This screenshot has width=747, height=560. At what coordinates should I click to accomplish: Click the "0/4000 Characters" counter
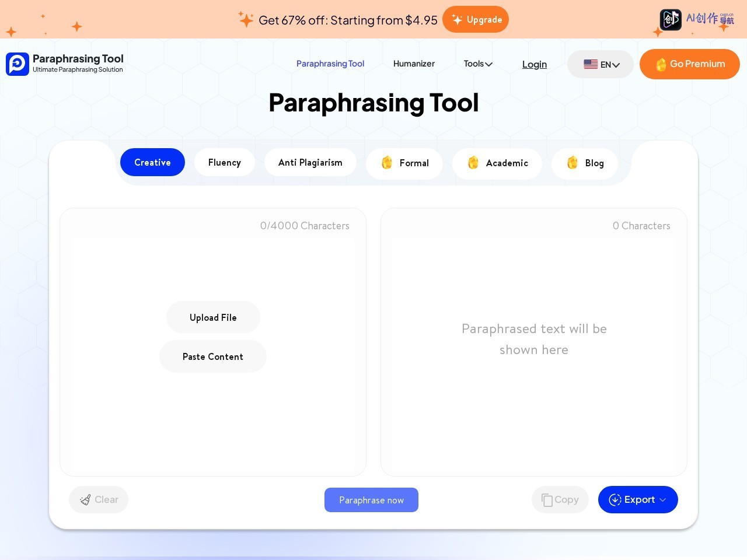point(305,226)
